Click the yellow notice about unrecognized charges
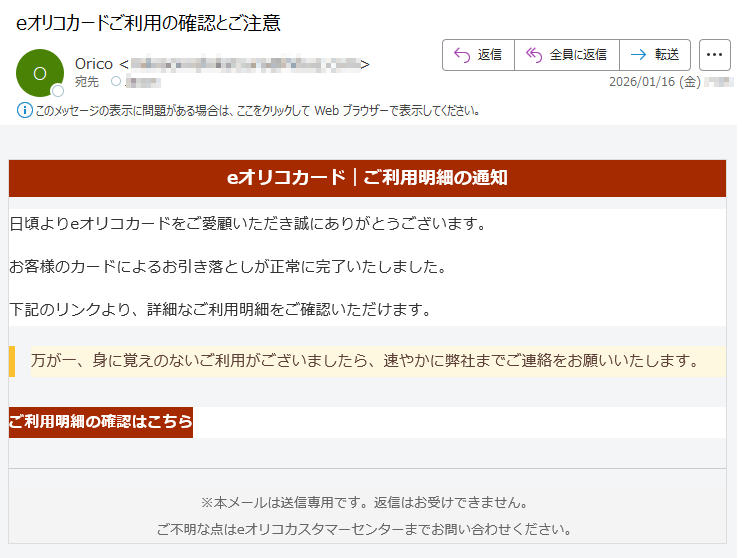The height and width of the screenshot is (558, 742). [x=364, y=360]
